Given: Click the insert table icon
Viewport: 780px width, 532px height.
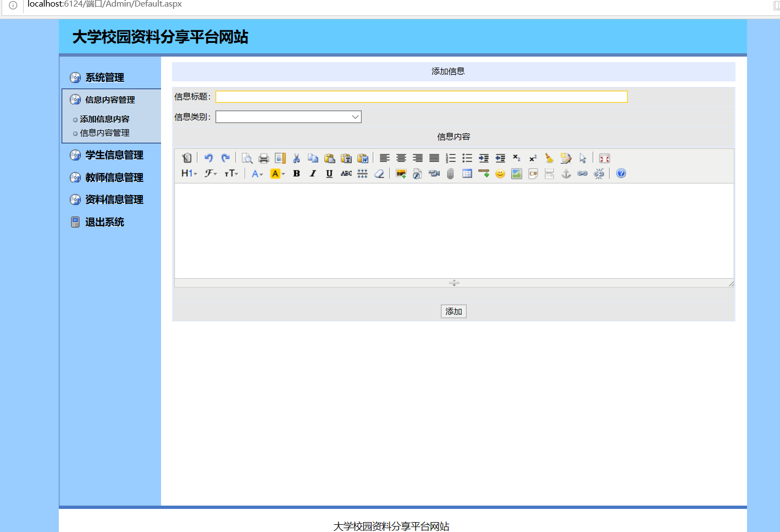Looking at the screenshot, I should click(x=467, y=174).
